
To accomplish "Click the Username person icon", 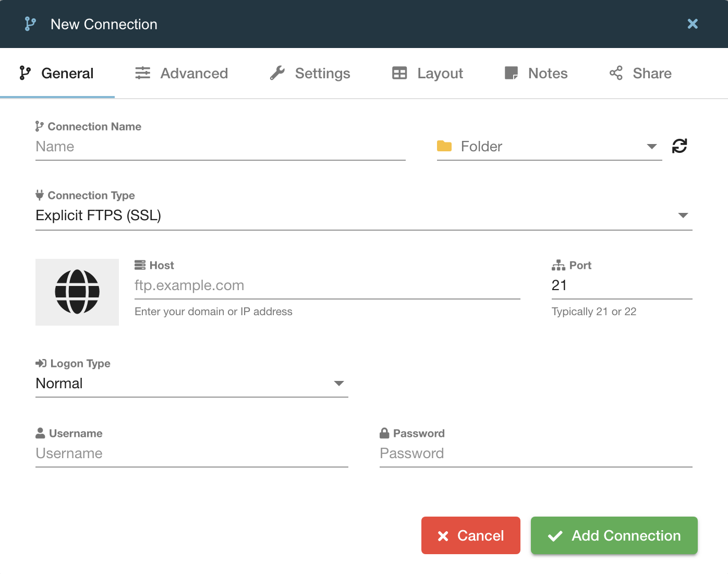I will point(40,433).
